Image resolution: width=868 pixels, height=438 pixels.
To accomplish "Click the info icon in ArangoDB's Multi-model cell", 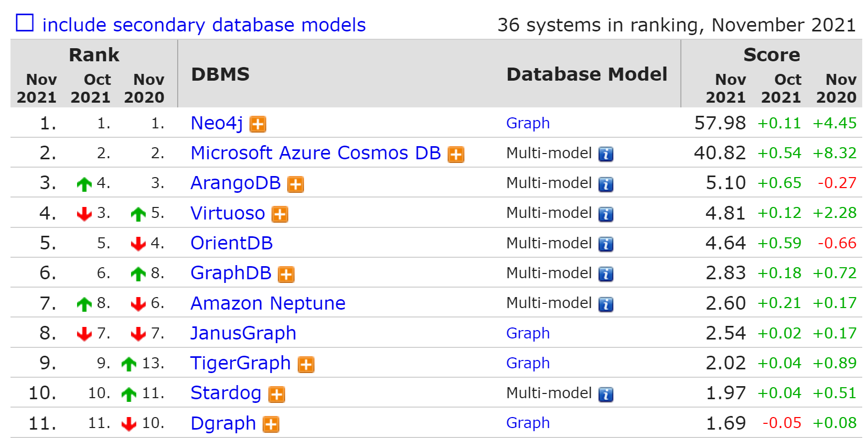I will coord(605,184).
